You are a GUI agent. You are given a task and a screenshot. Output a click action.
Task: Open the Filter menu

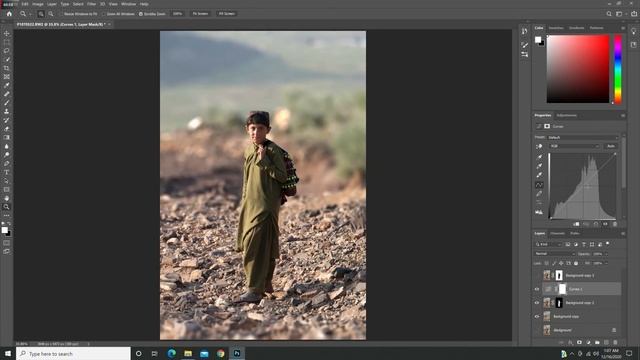click(91, 4)
